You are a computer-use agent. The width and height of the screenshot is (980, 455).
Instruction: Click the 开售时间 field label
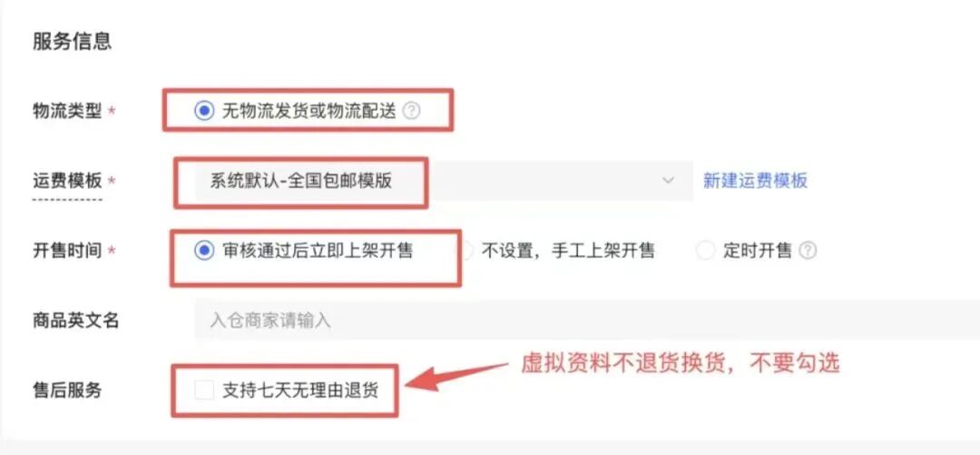67,252
